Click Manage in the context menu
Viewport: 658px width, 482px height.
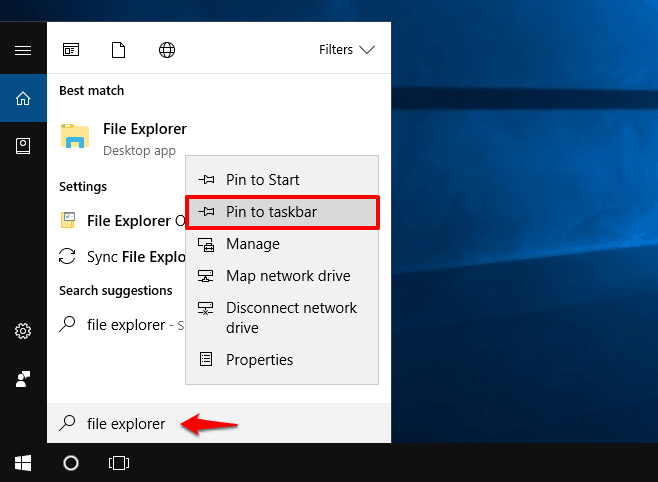click(x=253, y=244)
